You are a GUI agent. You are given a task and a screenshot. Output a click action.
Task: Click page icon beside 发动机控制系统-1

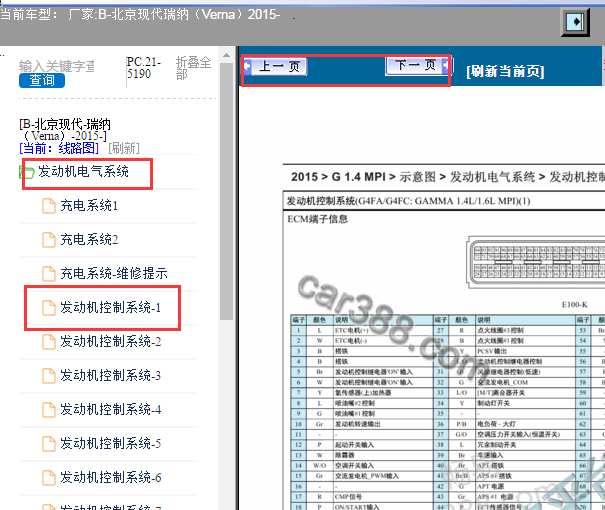coord(49,307)
